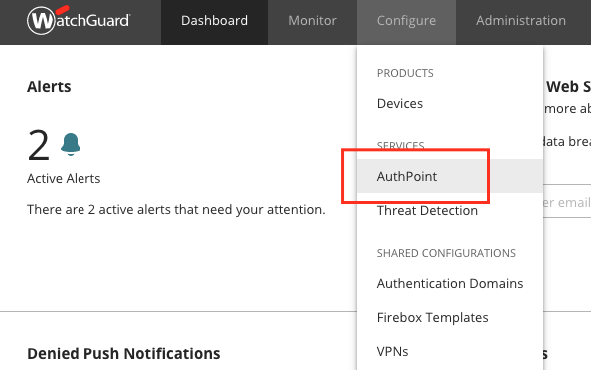Click the Shared Configurations section header
Image resolution: width=591 pixels, height=370 pixels.
pos(446,253)
